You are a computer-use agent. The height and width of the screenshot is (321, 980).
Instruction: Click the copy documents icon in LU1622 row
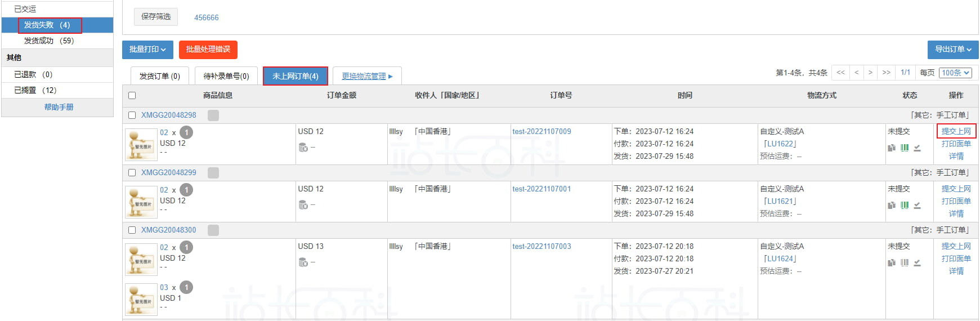point(892,148)
